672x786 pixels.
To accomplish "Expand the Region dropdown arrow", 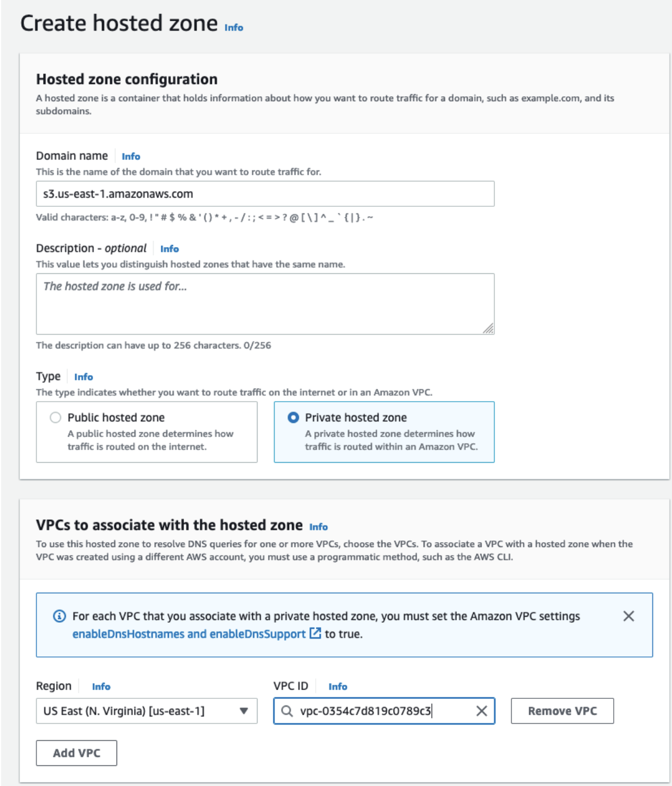I will (244, 711).
